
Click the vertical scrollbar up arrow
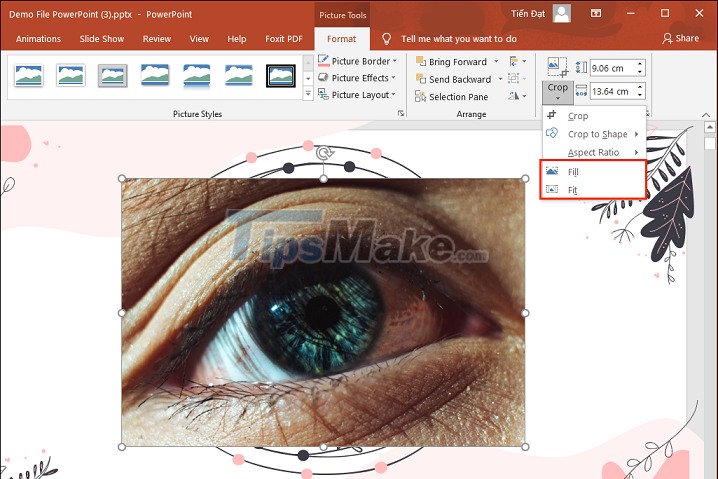click(x=709, y=127)
